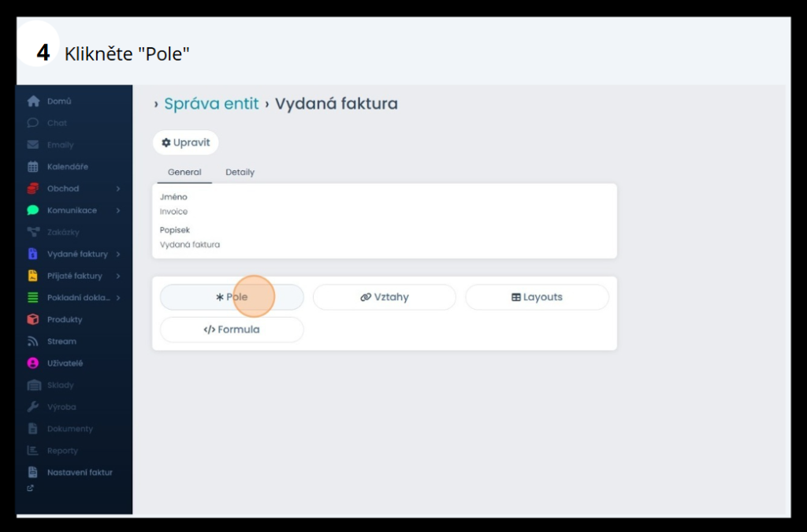Click the Upravit button
The height and width of the screenshot is (532, 807).
click(186, 143)
